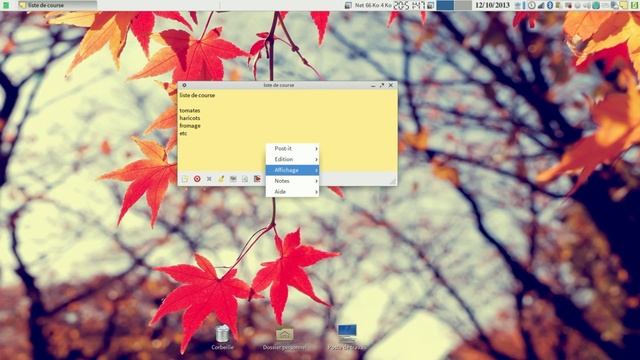The image size is (640, 360).
Task: Click the round clock tray icon
Action: click(x=531, y=5)
